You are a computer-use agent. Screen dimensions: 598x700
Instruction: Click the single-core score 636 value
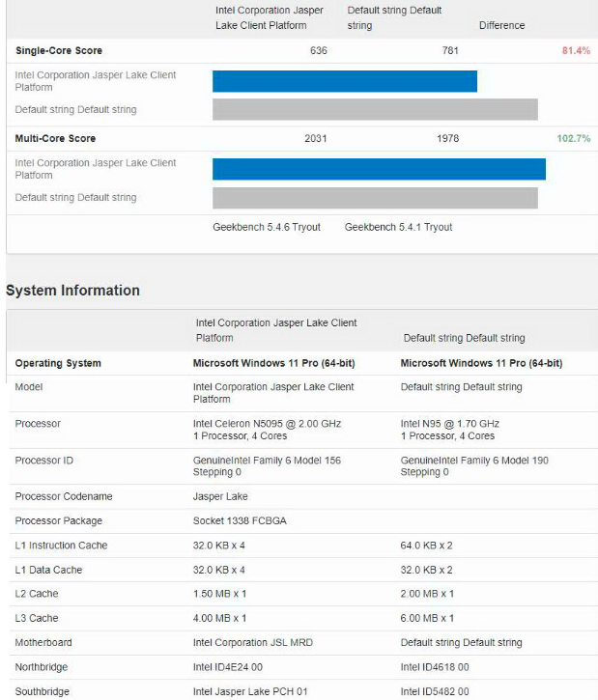tap(319, 50)
